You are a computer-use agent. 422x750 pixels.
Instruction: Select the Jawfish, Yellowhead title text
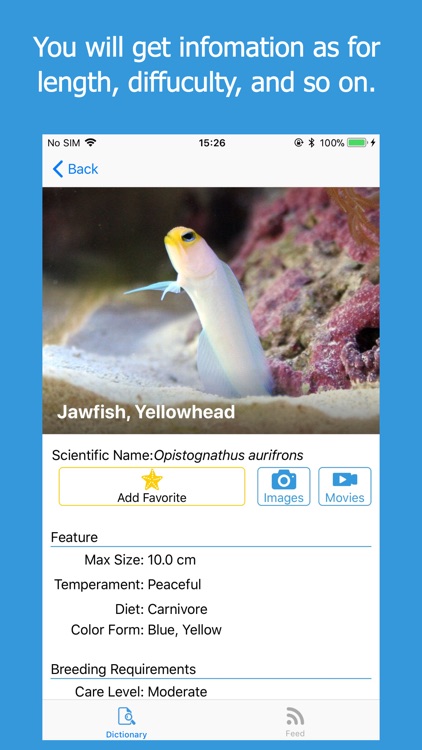(146, 412)
